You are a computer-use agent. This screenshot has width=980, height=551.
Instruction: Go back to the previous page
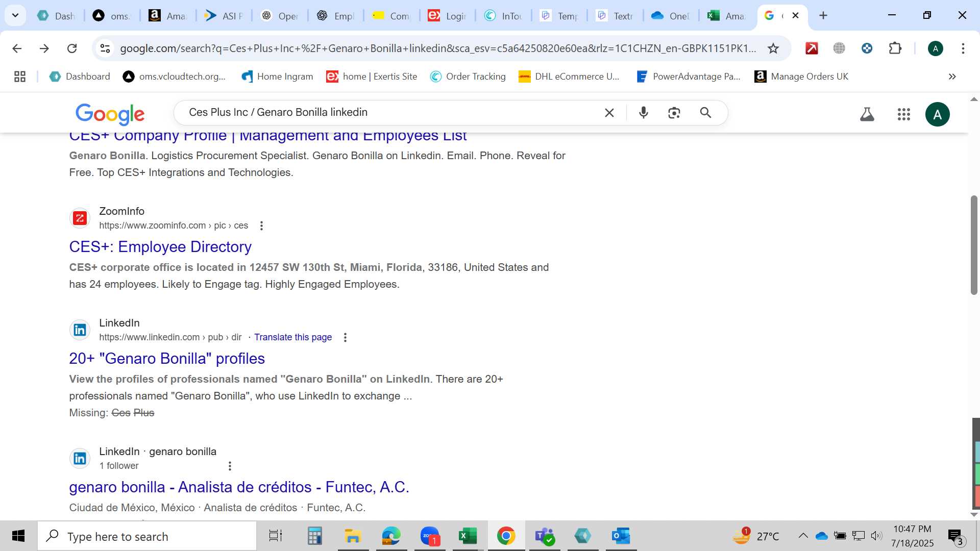17,48
